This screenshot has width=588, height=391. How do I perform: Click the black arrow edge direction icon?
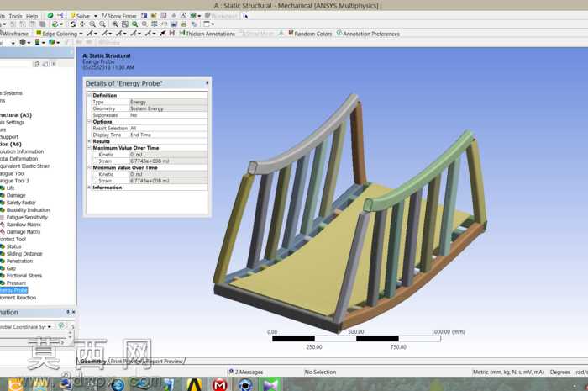(163, 34)
